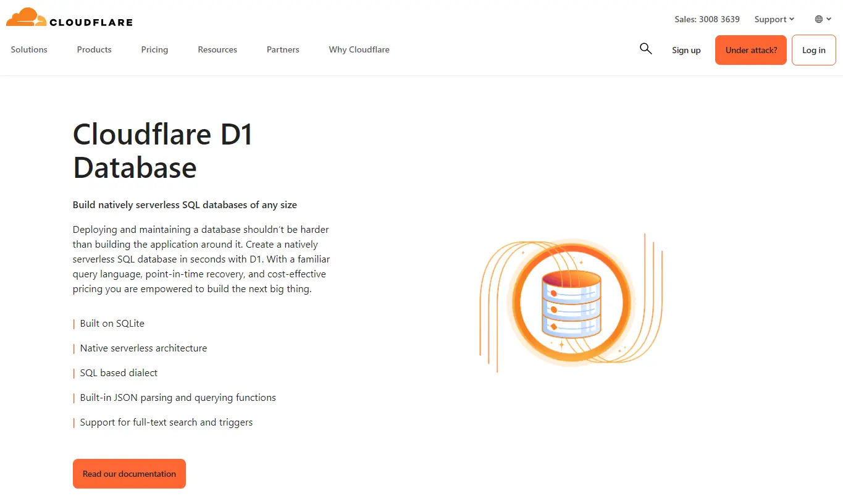
Task: Open the Partners menu
Action: 283,49
